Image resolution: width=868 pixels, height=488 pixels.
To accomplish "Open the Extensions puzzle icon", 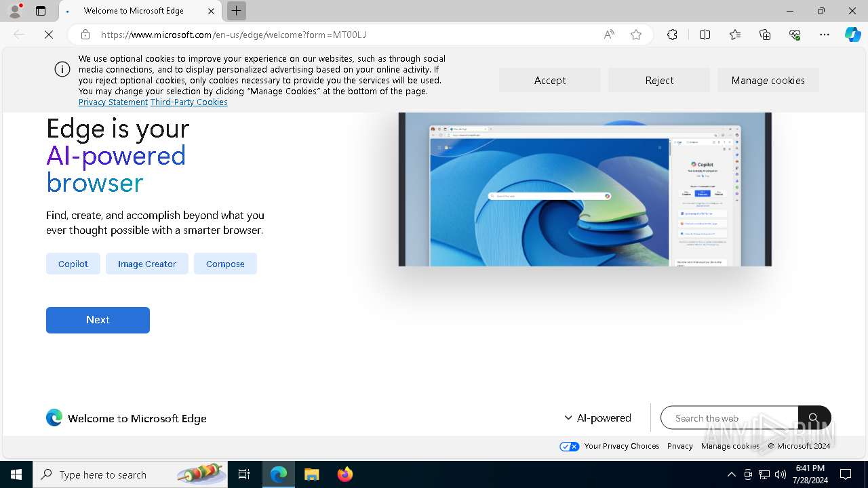I will 672,35.
